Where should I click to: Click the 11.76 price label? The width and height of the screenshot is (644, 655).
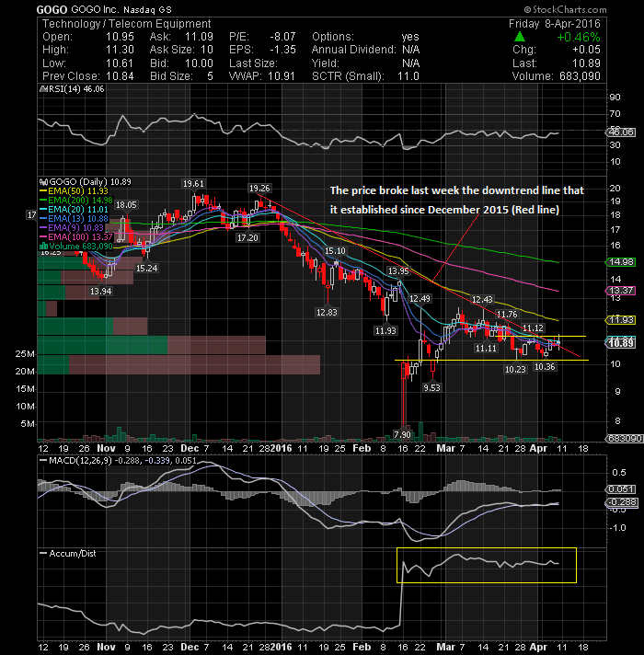[x=507, y=314]
